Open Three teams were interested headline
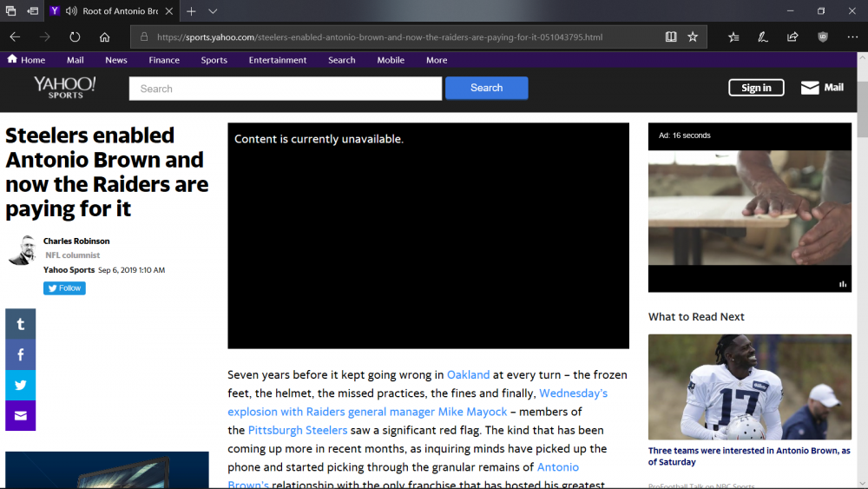868x489 pixels. tap(749, 456)
